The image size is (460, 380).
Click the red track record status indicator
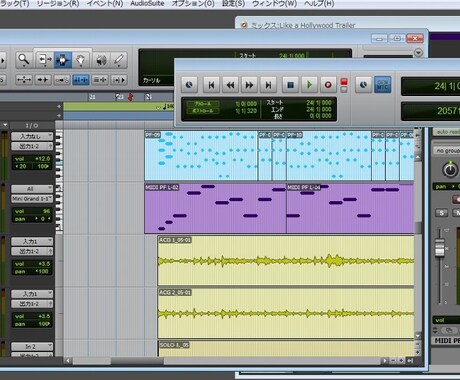[344, 82]
